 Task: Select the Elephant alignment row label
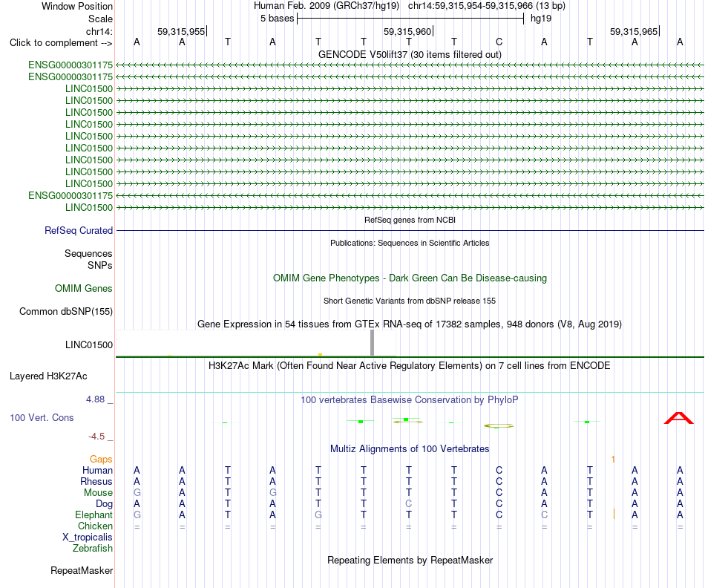(x=94, y=514)
